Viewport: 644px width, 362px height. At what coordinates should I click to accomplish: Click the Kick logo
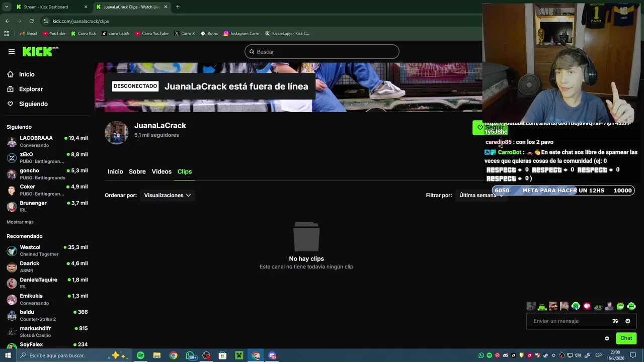point(40,51)
